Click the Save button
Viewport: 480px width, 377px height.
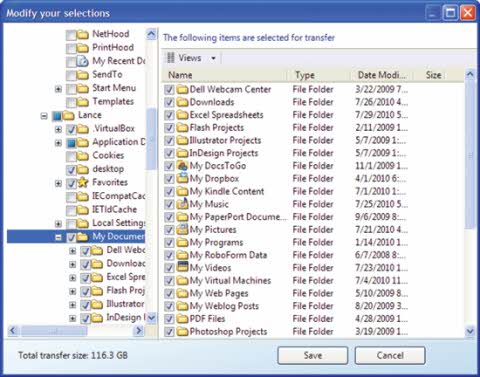tap(313, 355)
